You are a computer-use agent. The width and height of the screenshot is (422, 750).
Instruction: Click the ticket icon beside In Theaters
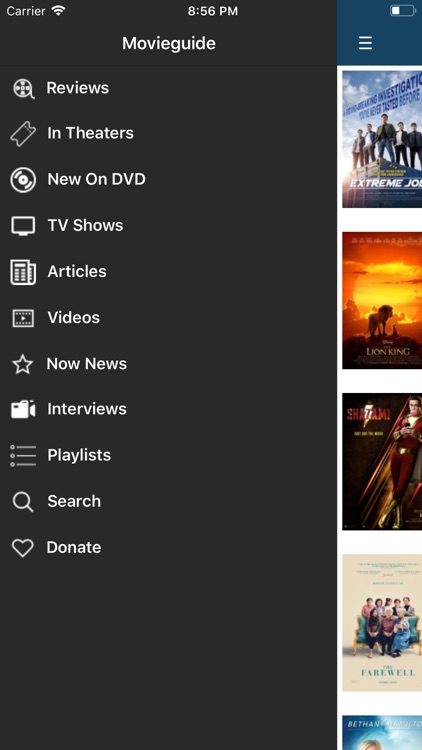pyautogui.click(x=23, y=133)
